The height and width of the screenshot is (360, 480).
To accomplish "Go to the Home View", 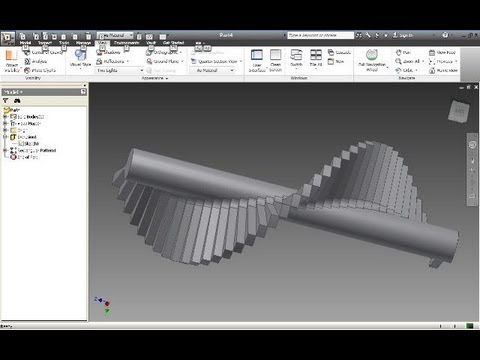I will point(443,70).
